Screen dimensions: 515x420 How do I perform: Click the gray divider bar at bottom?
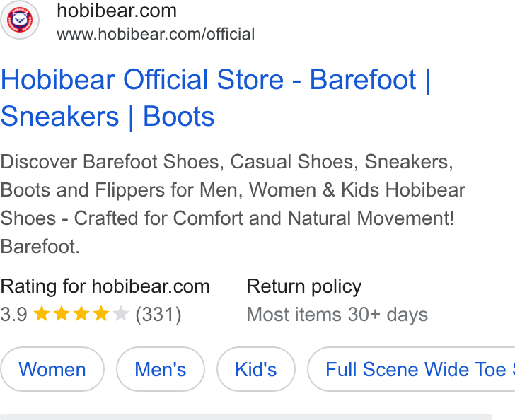tap(246, 417)
